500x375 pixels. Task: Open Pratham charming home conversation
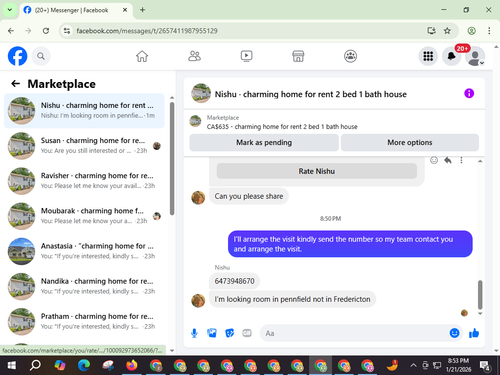click(x=84, y=321)
